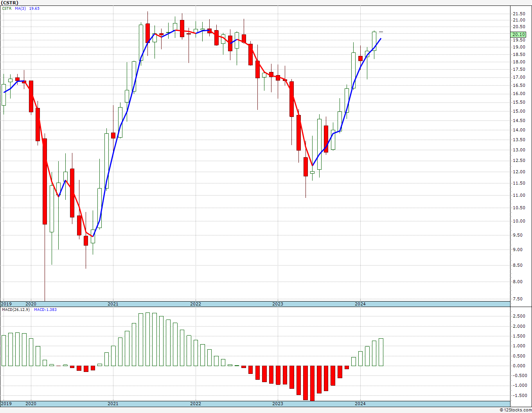
Task: Select 2024 on the price chart timeline
Action: (x=360, y=304)
